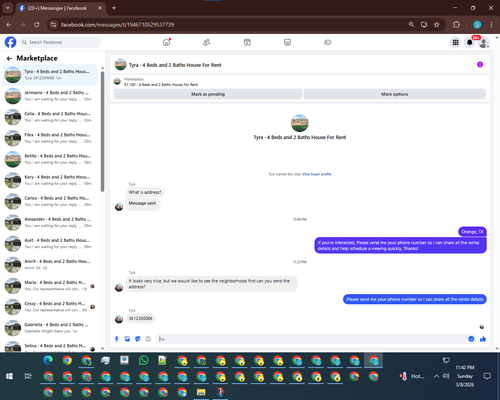Click the chat list scroll-down arrow
This screenshot has width=500, height=400.
point(102,348)
